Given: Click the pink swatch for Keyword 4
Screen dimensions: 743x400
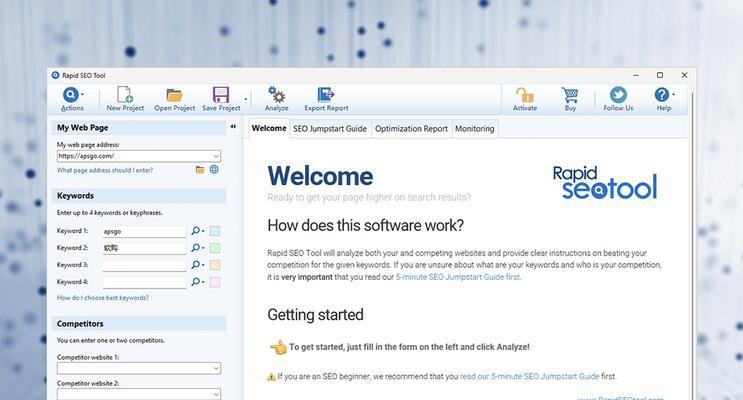Looking at the screenshot, I should coord(215,282).
